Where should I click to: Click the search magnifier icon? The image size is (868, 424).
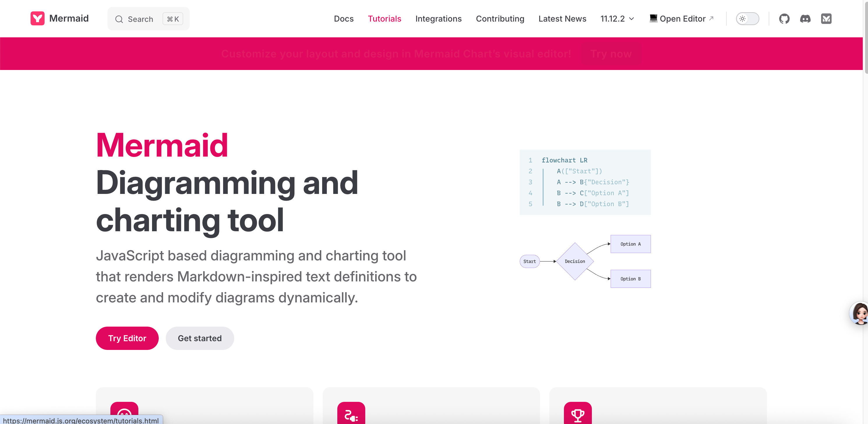point(119,19)
